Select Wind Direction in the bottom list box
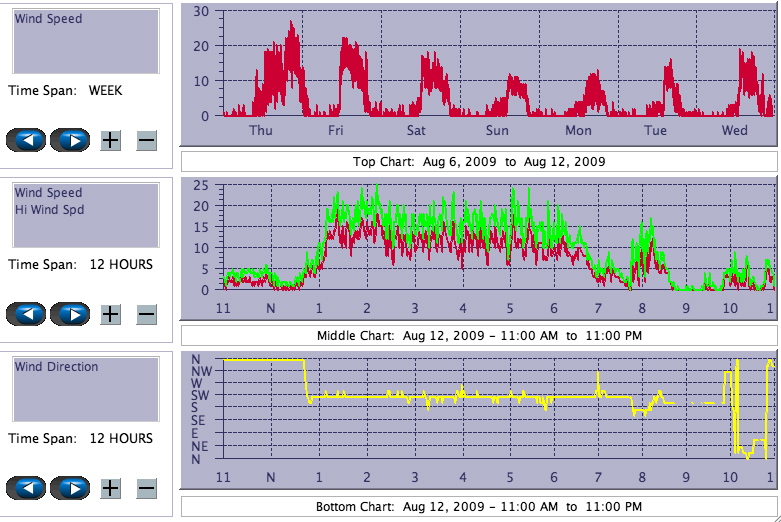 point(56,367)
